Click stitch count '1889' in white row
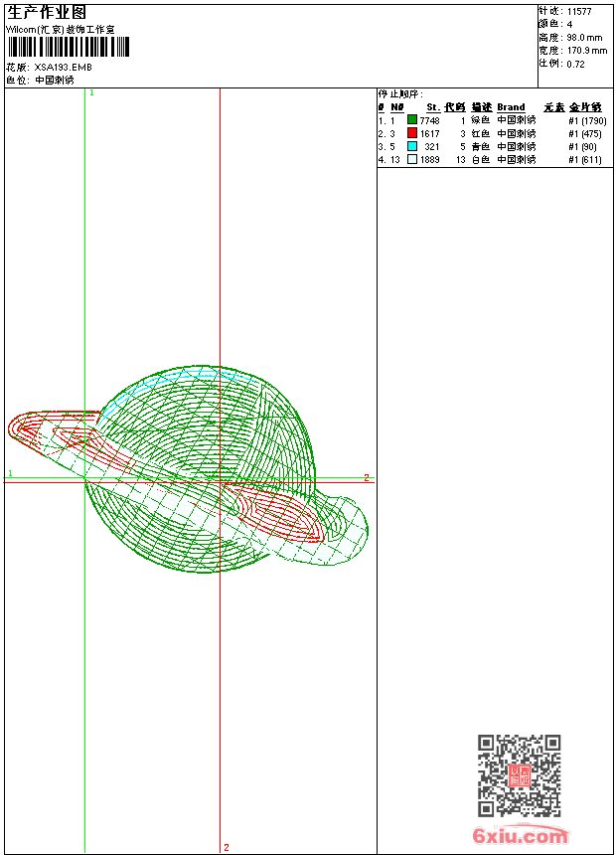The image size is (616, 855). [429, 160]
